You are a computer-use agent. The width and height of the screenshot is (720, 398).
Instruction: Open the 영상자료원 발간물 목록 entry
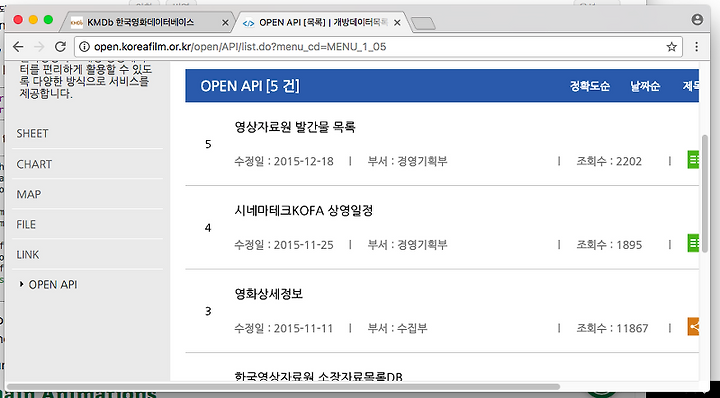click(295, 127)
